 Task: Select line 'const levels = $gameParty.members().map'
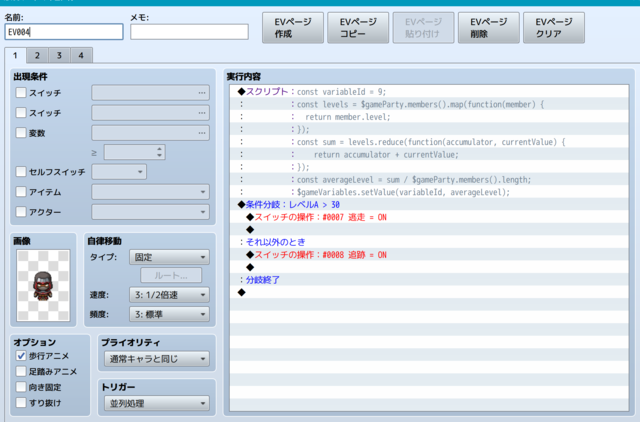click(429, 104)
